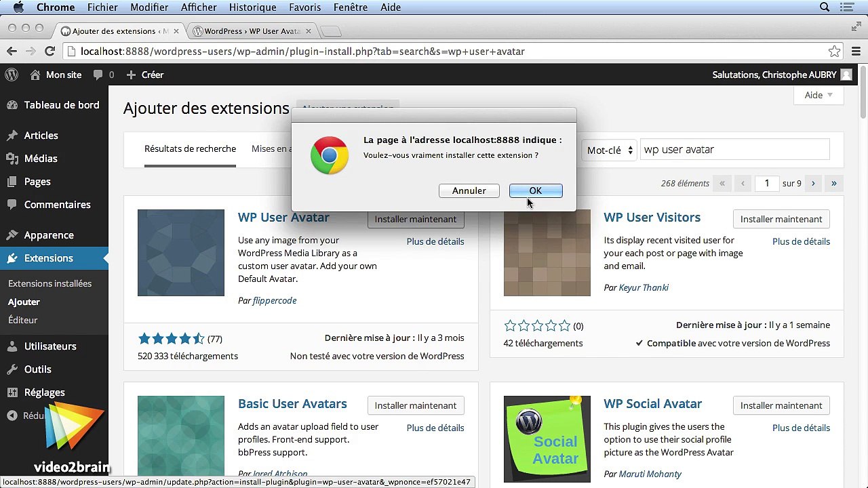Open Mot-clé search type dropdown
The image size is (868, 488).
point(609,150)
